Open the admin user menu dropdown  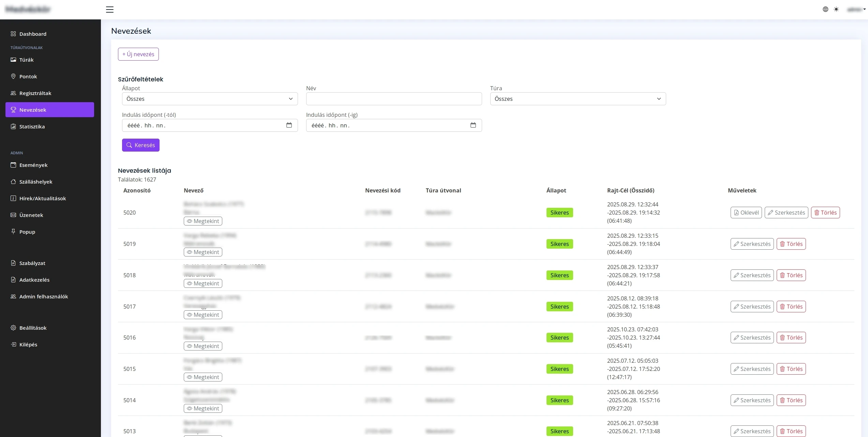coord(856,10)
